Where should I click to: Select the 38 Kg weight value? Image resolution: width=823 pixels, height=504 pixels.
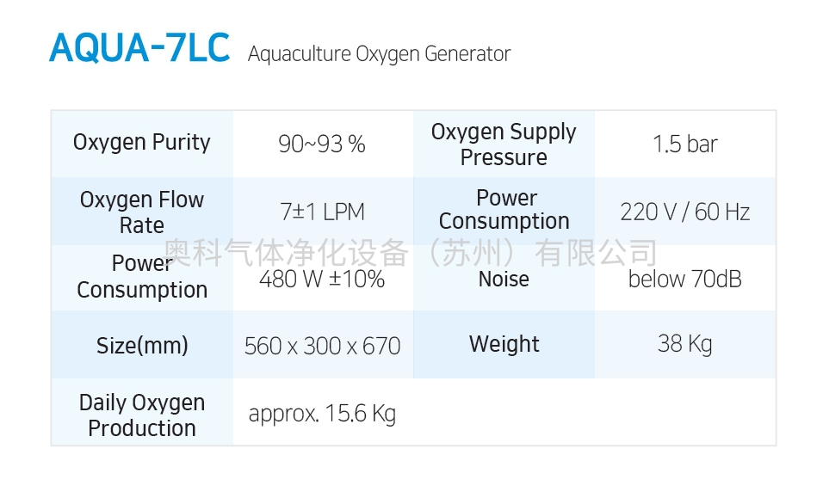coord(685,344)
